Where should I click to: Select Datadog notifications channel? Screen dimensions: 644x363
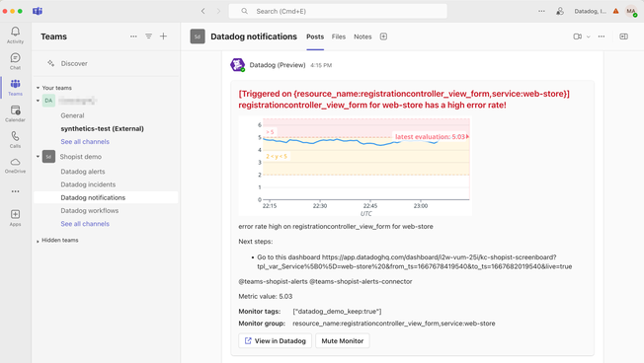[x=106, y=197]
